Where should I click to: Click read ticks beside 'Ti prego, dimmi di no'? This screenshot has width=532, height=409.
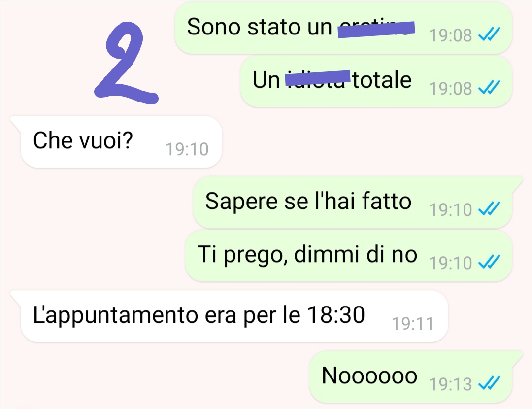pyautogui.click(x=489, y=262)
